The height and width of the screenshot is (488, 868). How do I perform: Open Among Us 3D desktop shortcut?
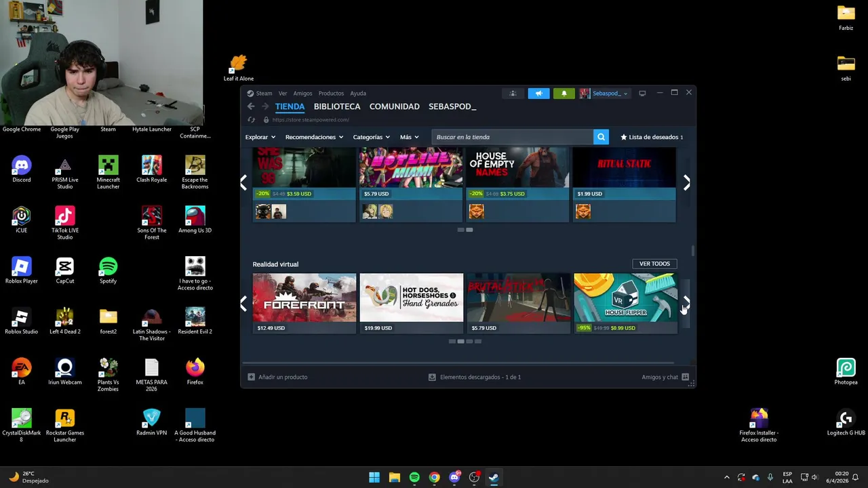point(195,220)
